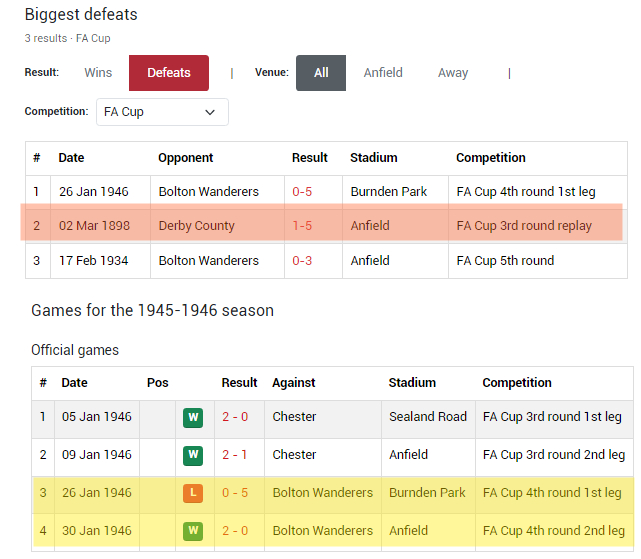The width and height of the screenshot is (641, 559).
Task: Click the 09 Jan 1946 date
Action: pyautogui.click(x=97, y=454)
